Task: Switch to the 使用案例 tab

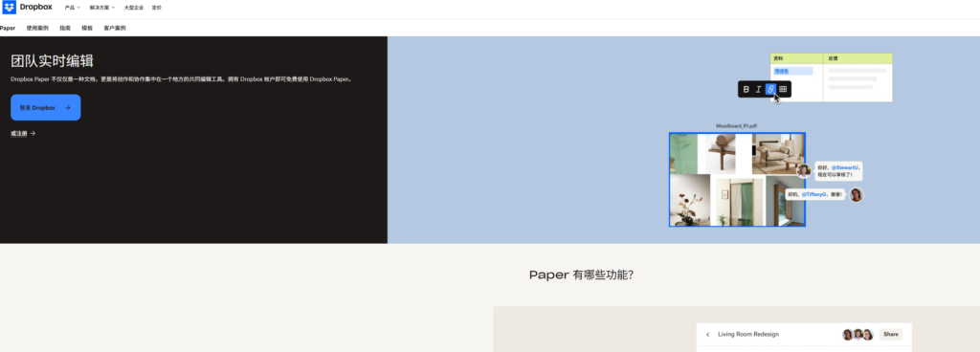Action: coord(37,28)
